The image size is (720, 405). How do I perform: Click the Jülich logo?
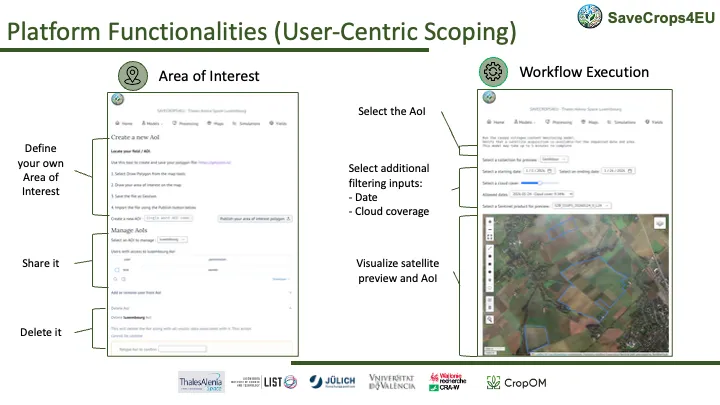click(x=332, y=382)
